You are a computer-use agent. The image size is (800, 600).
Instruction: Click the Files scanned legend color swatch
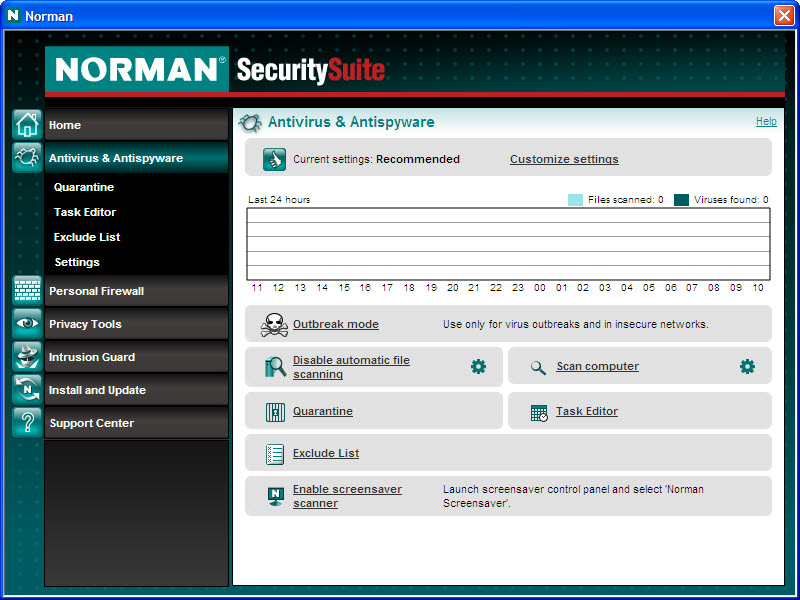pos(575,200)
